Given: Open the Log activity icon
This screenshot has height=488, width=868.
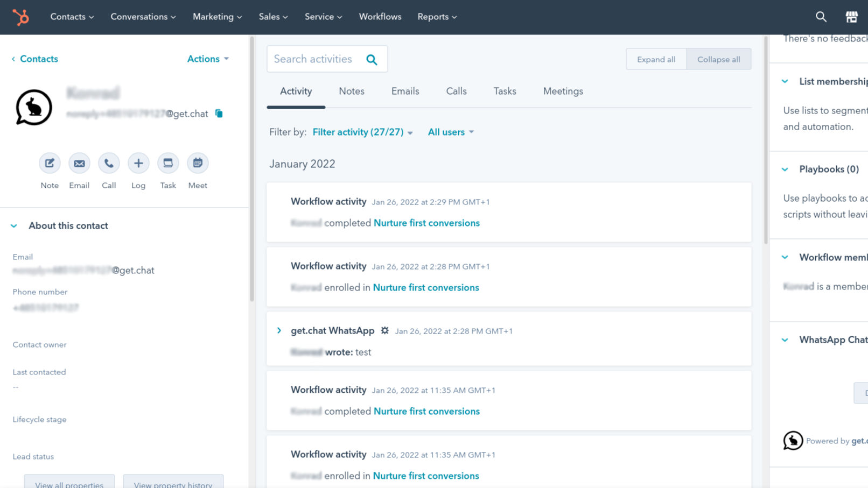Looking at the screenshot, I should pyautogui.click(x=138, y=163).
